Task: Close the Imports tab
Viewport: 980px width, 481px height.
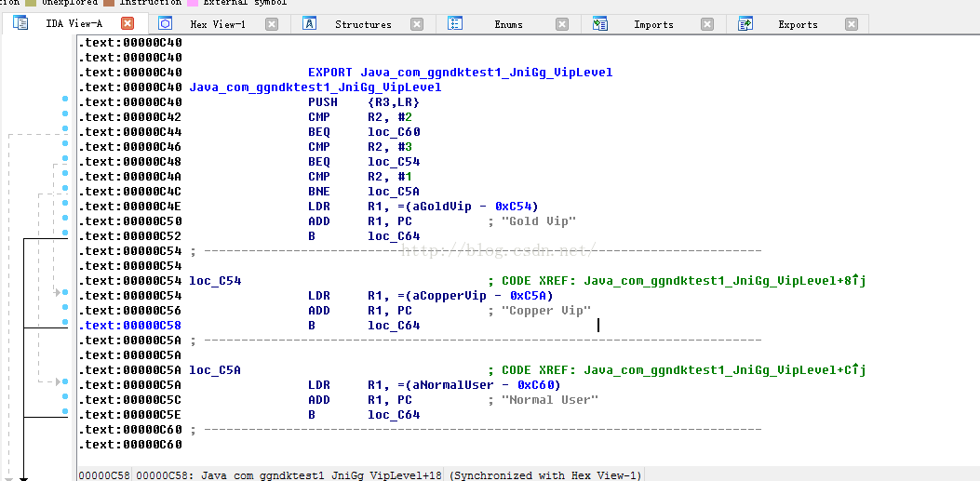Action: [707, 24]
